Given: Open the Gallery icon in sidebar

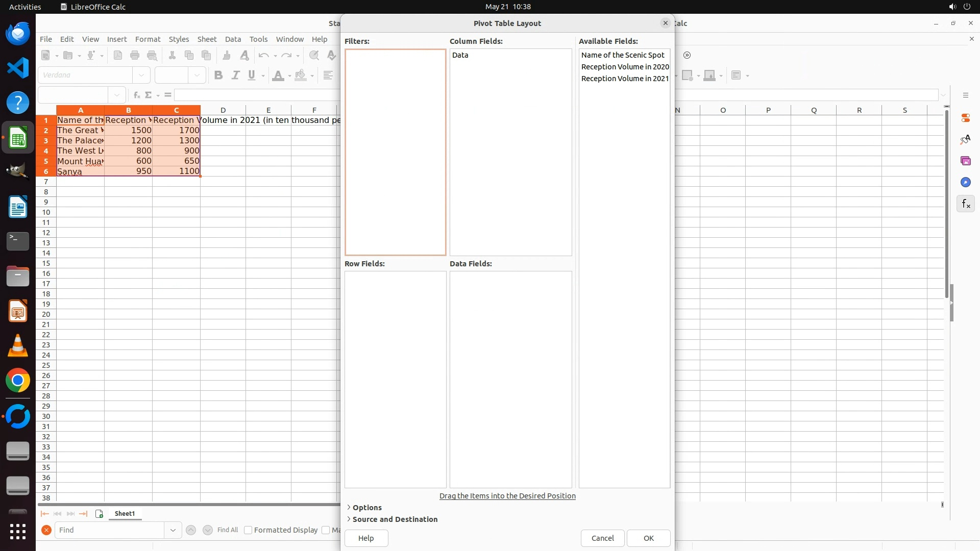Looking at the screenshot, I should [965, 161].
